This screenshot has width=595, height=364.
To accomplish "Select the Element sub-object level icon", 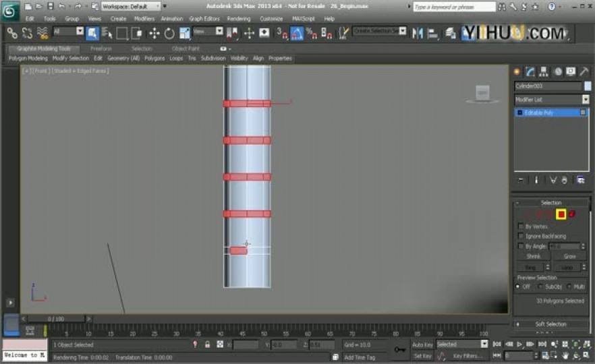I will 572,214.
